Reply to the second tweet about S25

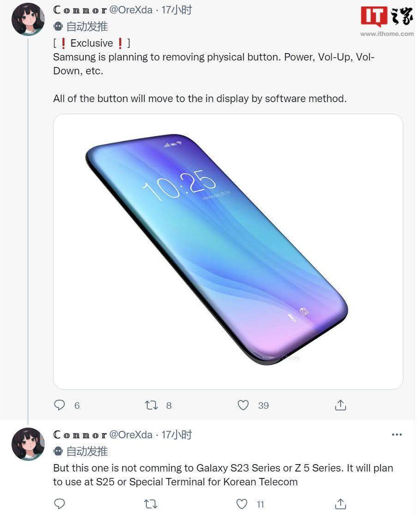59,504
